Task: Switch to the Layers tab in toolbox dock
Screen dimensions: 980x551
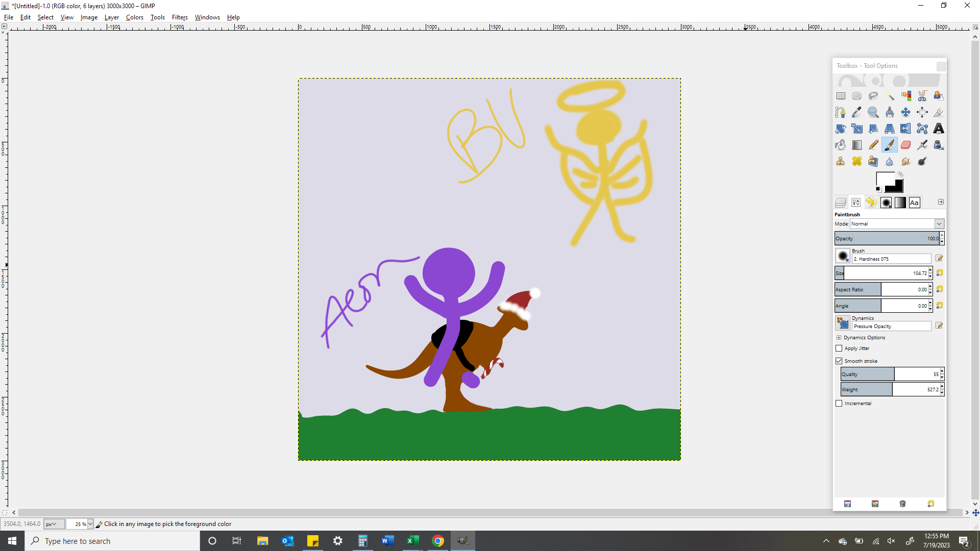Action: pyautogui.click(x=841, y=203)
